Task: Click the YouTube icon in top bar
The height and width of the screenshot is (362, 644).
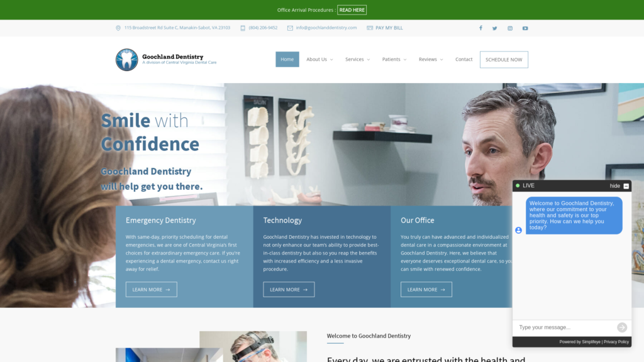Action: pos(525,28)
